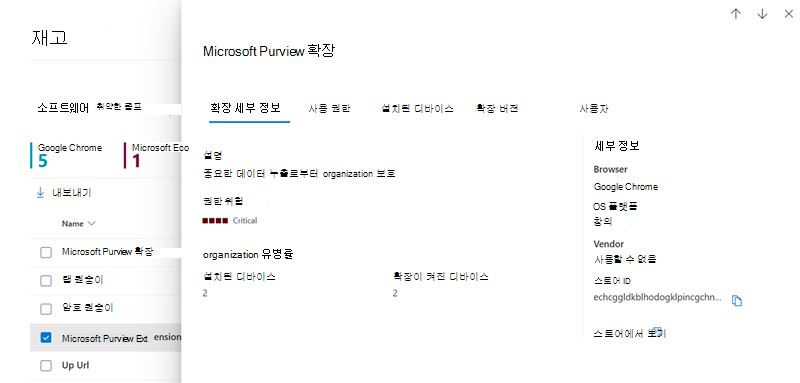Close the Microsoft Purview extension panel

[788, 14]
